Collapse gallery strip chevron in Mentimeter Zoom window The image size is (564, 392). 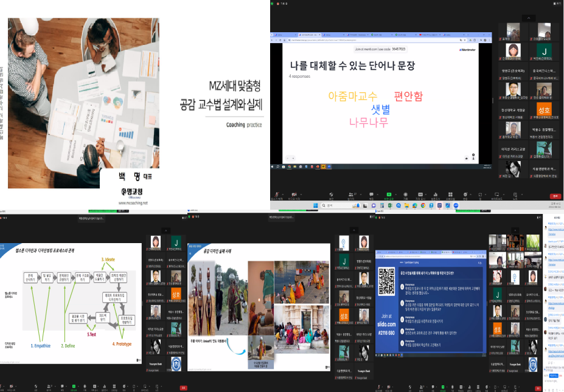click(528, 18)
